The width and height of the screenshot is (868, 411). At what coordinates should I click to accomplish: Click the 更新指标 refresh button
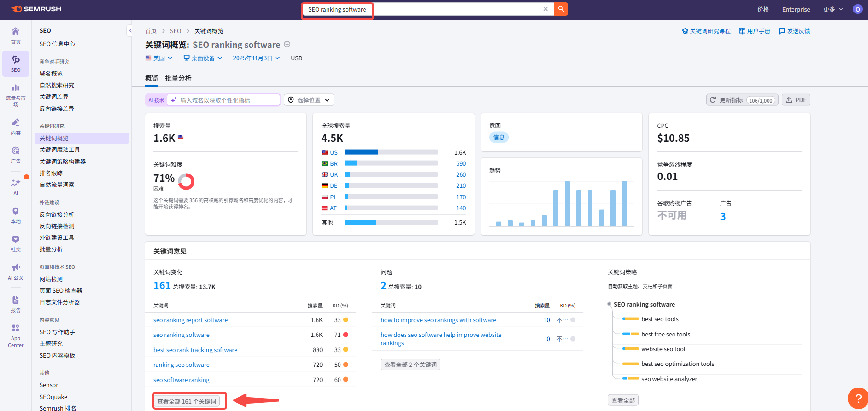pos(742,100)
